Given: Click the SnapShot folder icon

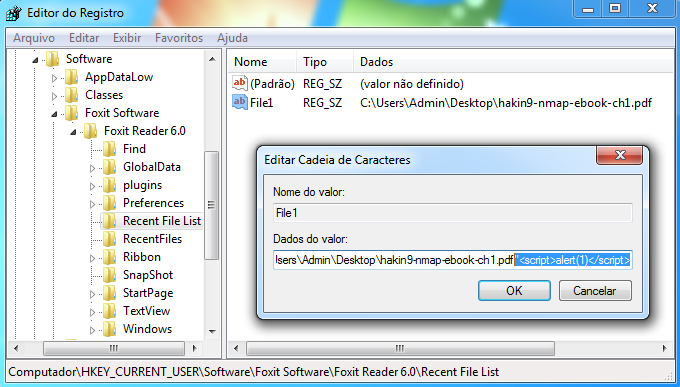Looking at the screenshot, I should 110,275.
